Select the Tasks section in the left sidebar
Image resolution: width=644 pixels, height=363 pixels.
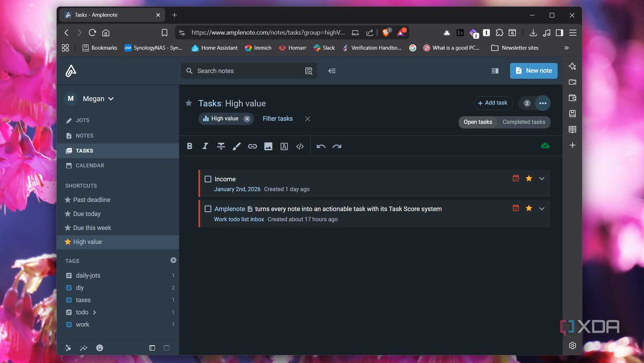click(84, 150)
